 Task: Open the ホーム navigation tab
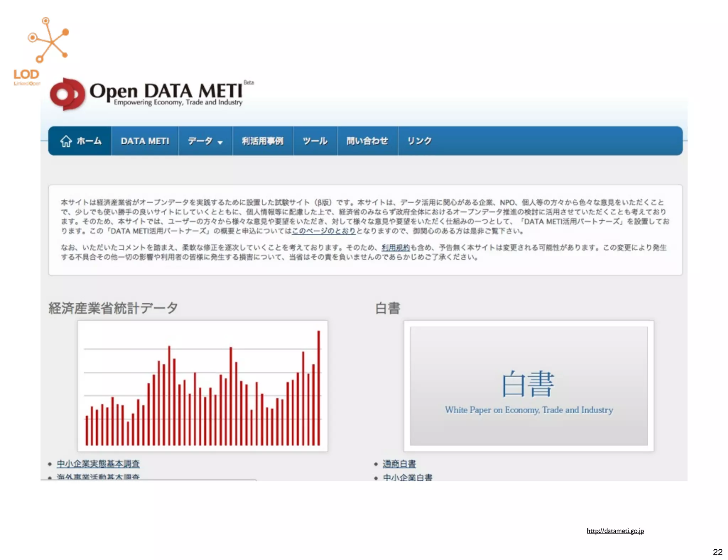pos(80,141)
